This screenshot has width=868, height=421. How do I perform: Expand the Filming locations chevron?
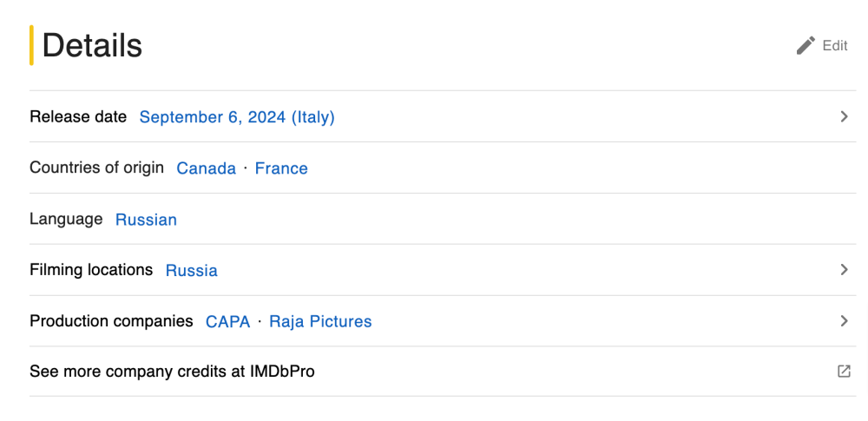(844, 270)
